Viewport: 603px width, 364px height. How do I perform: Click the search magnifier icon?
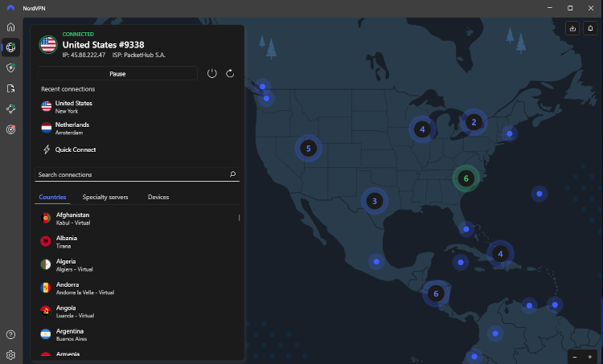tap(232, 174)
